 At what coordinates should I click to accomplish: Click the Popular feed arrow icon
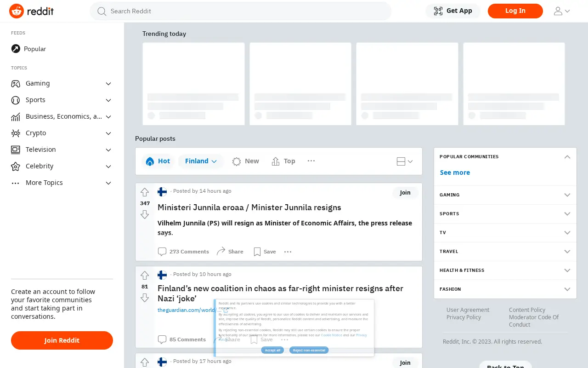16,49
